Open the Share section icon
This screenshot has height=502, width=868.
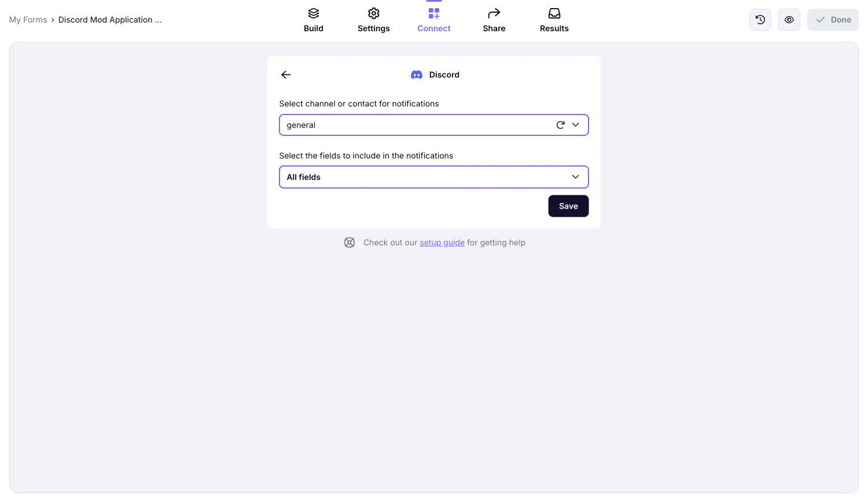point(494,13)
